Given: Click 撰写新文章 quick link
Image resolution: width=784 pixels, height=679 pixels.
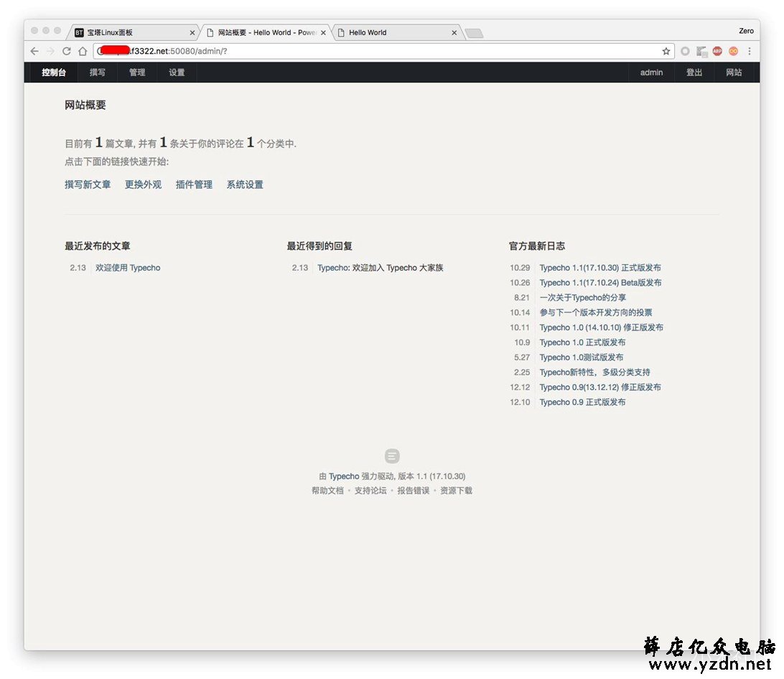Looking at the screenshot, I should click(88, 184).
